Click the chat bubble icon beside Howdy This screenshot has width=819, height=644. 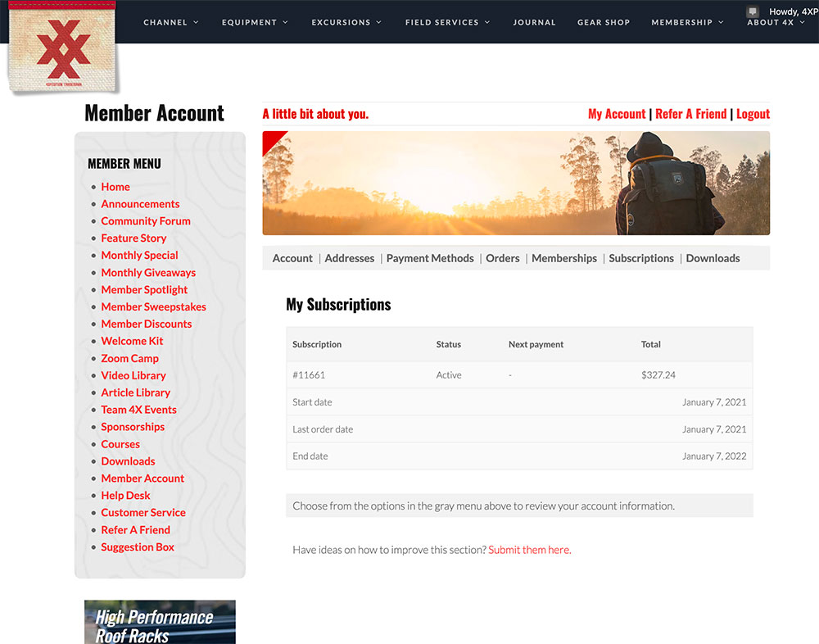pos(753,11)
